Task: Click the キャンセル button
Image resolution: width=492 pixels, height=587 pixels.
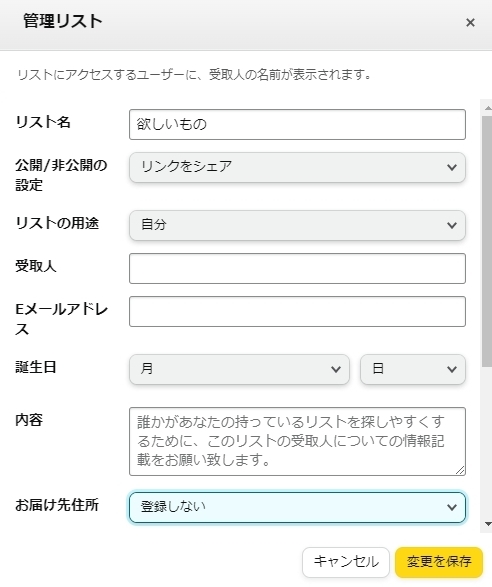Action: coord(346,562)
